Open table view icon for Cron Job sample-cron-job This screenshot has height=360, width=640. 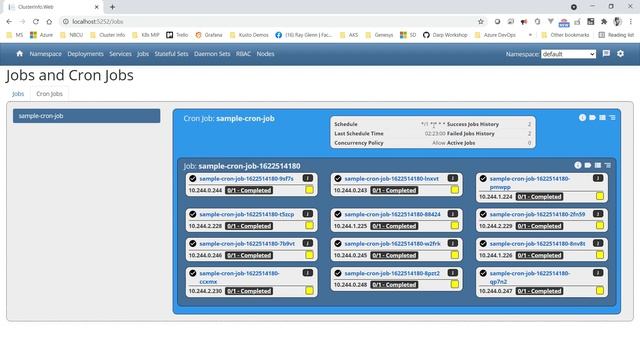click(602, 118)
